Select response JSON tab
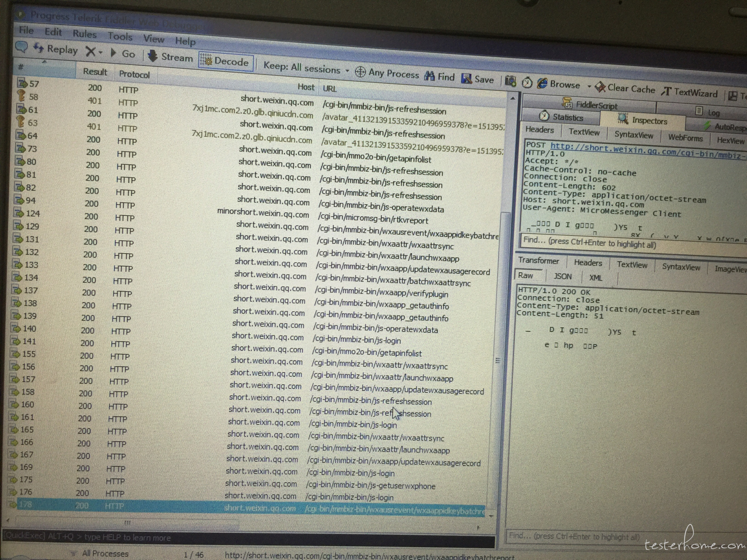The image size is (747, 560). (x=563, y=276)
